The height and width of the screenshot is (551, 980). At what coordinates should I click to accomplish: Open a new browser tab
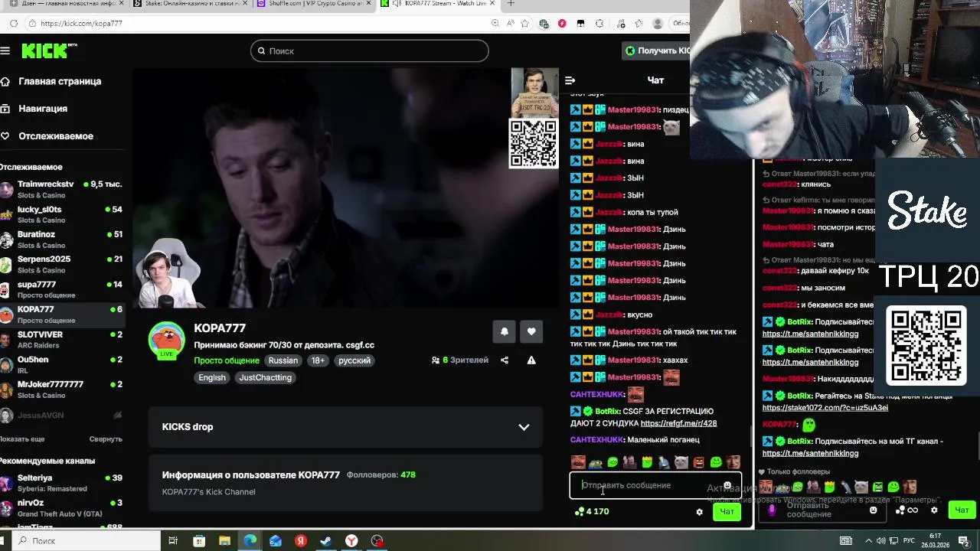pyautogui.click(x=511, y=4)
